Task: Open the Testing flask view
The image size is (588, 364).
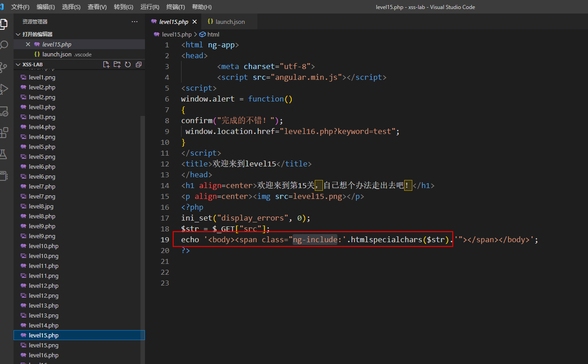Action: pyautogui.click(x=4, y=154)
